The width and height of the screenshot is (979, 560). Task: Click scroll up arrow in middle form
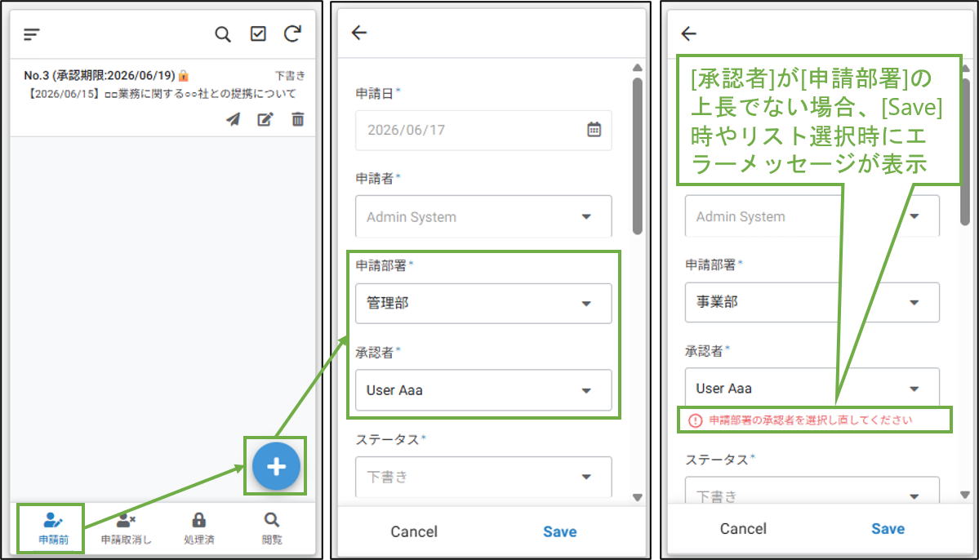637,68
